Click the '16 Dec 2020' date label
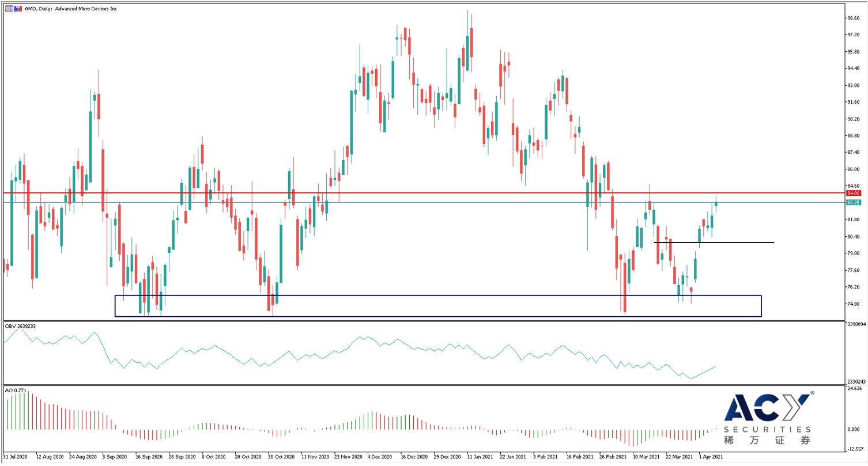 tap(415, 456)
